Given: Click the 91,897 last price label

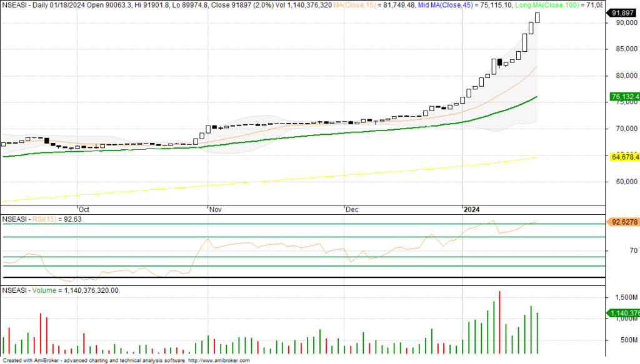Looking at the screenshot, I should tap(622, 12).
